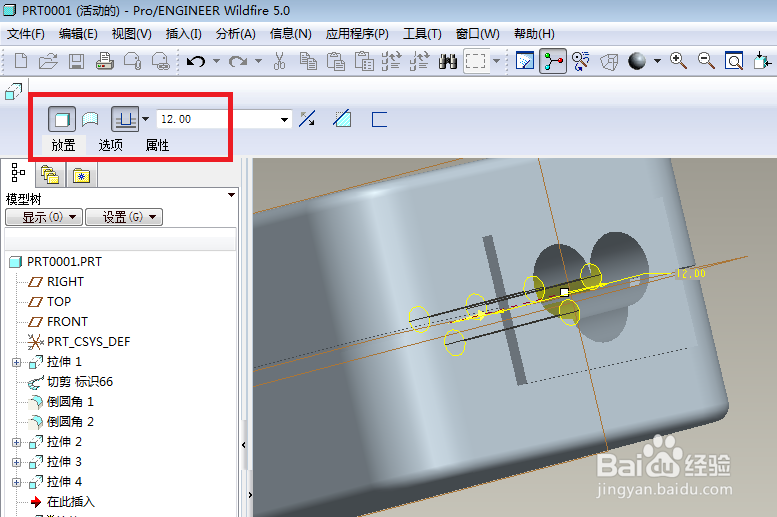Screen dimensions: 777x517
Task: Click the 显示(O) dropdown button
Action: click(44, 217)
